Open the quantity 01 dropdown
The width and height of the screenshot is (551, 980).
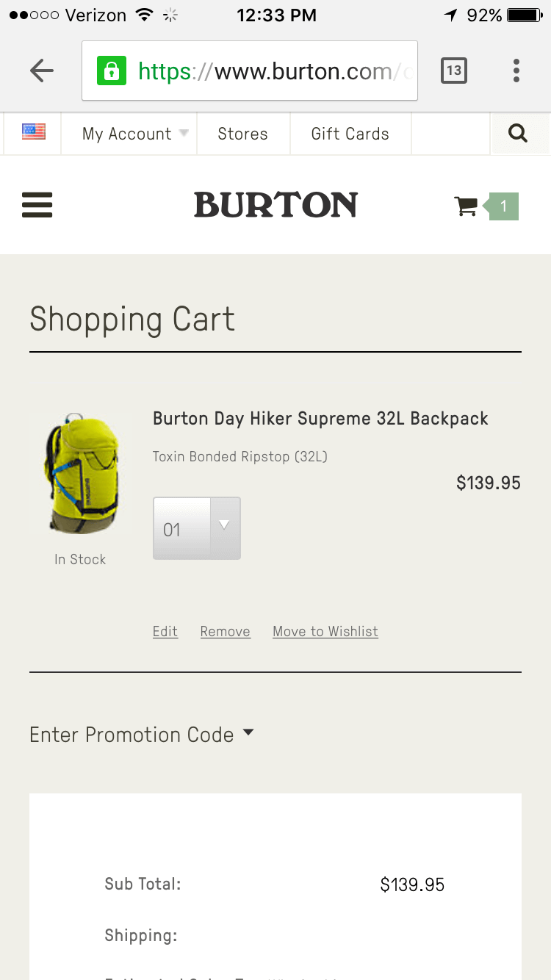(x=196, y=528)
